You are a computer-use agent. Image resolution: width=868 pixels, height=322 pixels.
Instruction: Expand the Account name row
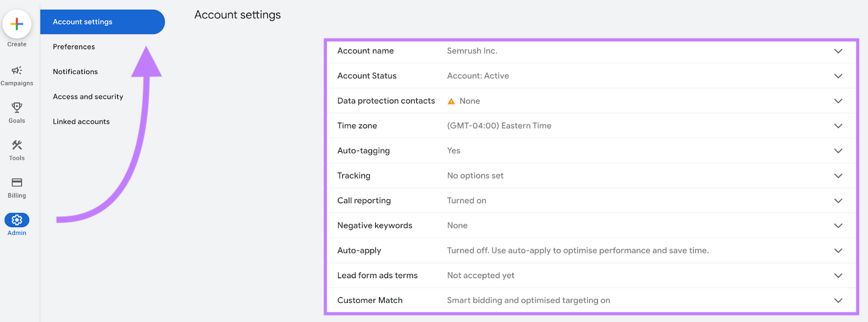click(838, 51)
